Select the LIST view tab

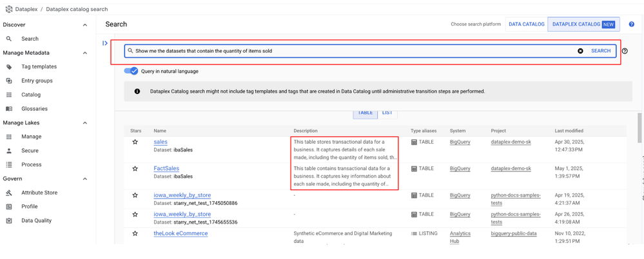tap(387, 113)
